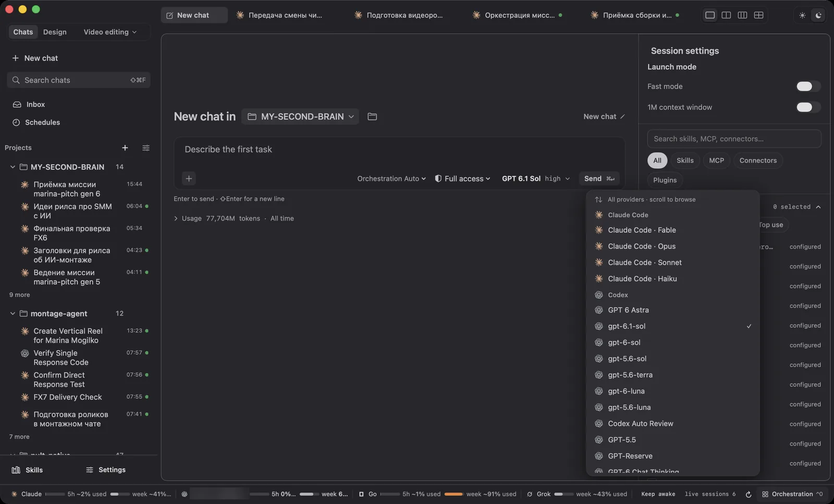
Task: Switch to two-column split layout icon
Action: [726, 15]
